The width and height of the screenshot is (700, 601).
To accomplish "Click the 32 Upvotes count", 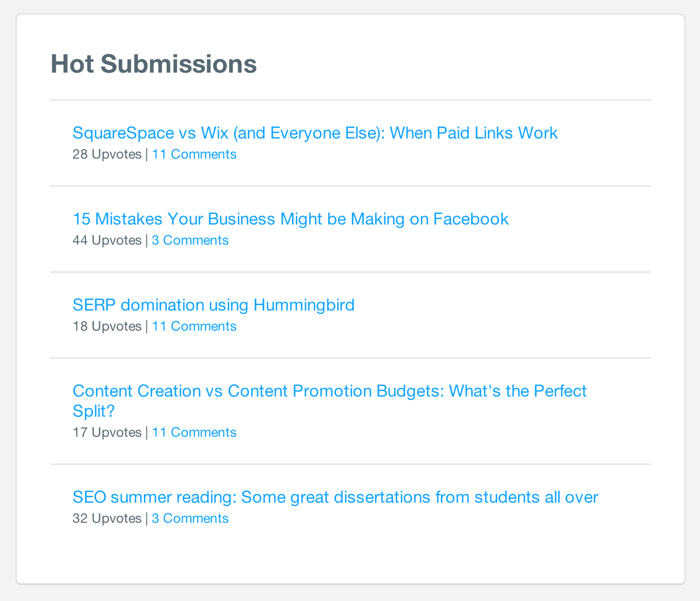I will 107,518.
